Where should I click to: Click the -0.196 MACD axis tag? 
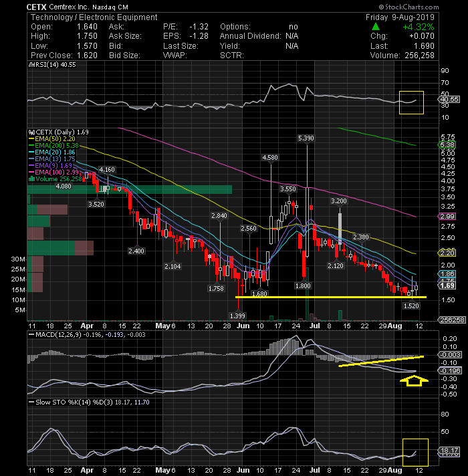point(450,370)
